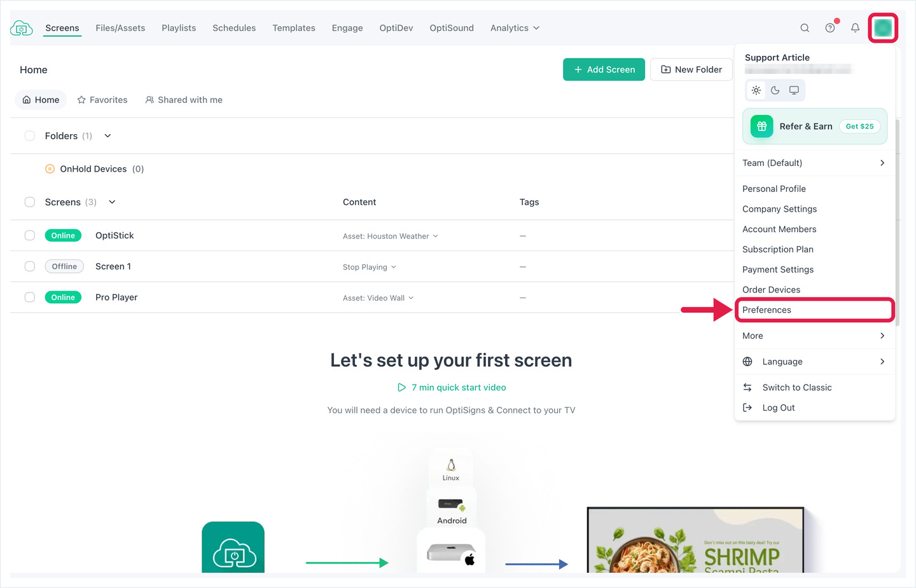
Task: Open the Schedules tab
Action: click(x=234, y=28)
